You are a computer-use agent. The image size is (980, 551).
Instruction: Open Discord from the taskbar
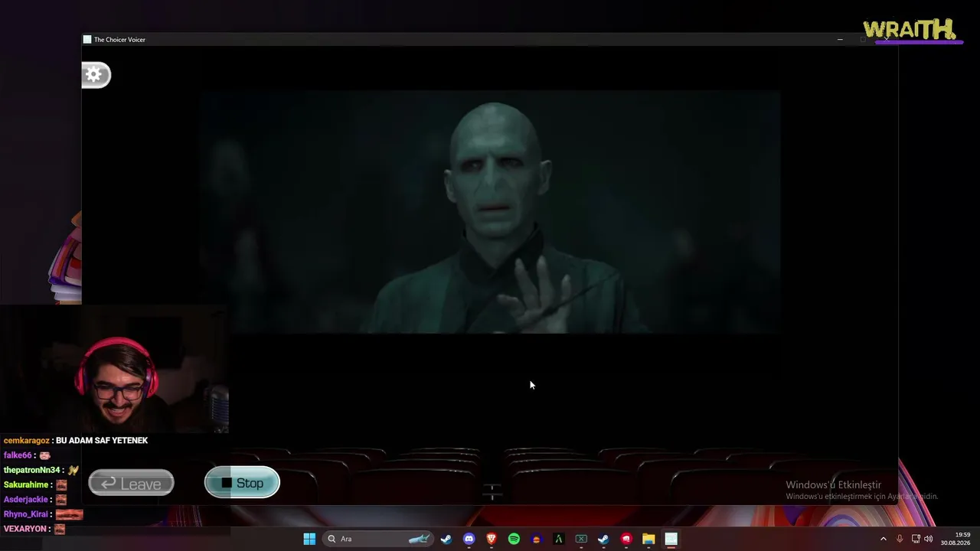469,539
